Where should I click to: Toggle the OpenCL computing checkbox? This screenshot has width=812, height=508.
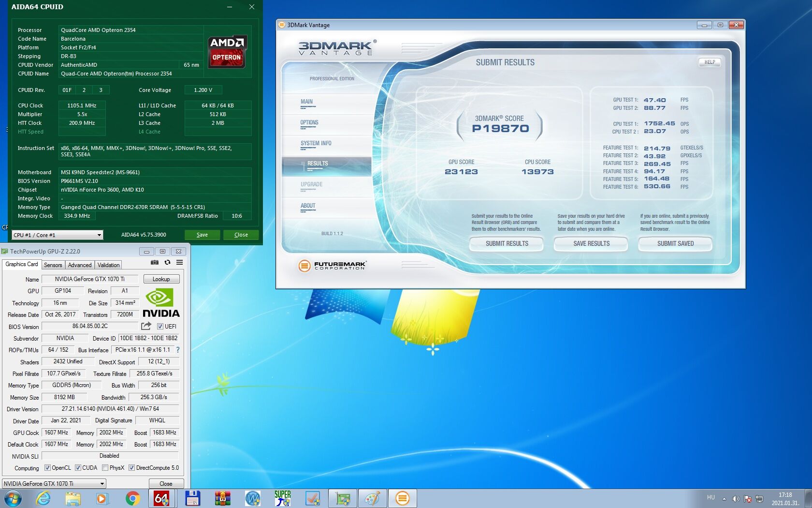47,468
